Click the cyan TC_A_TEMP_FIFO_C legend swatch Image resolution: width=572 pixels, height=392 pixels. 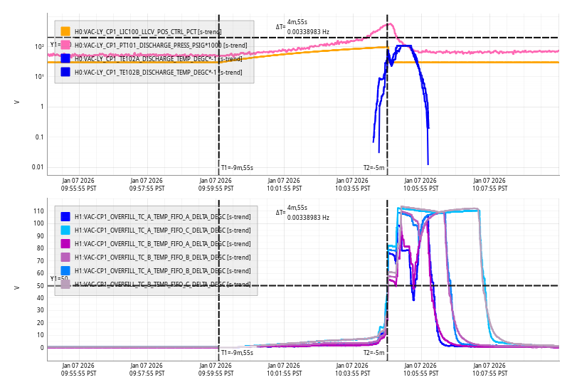tap(65, 230)
